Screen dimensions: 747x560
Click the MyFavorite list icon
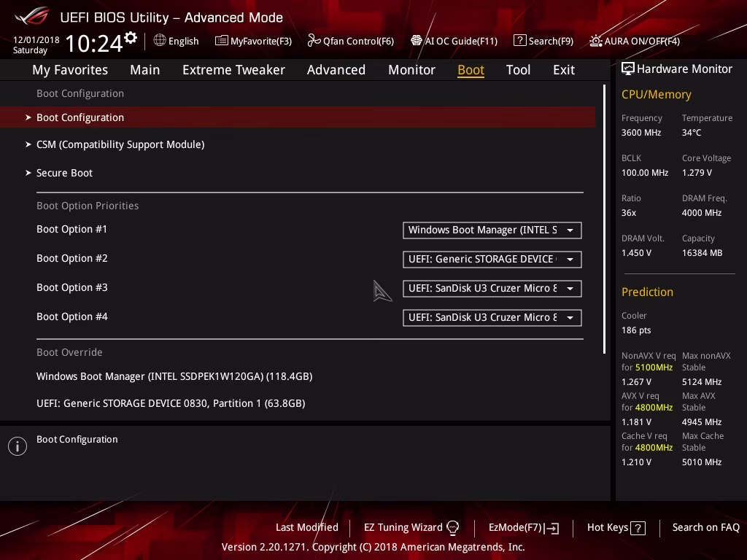tap(222, 41)
